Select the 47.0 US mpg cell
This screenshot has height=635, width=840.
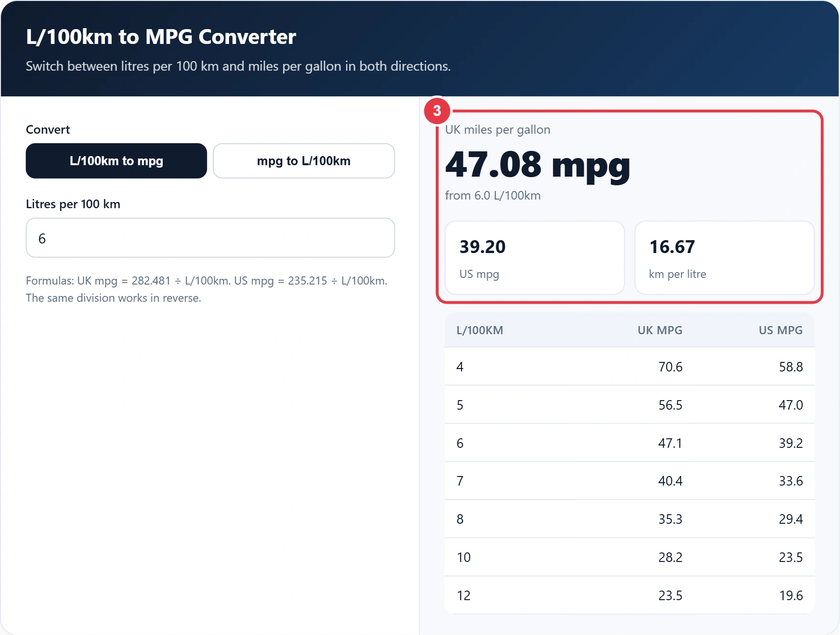791,405
